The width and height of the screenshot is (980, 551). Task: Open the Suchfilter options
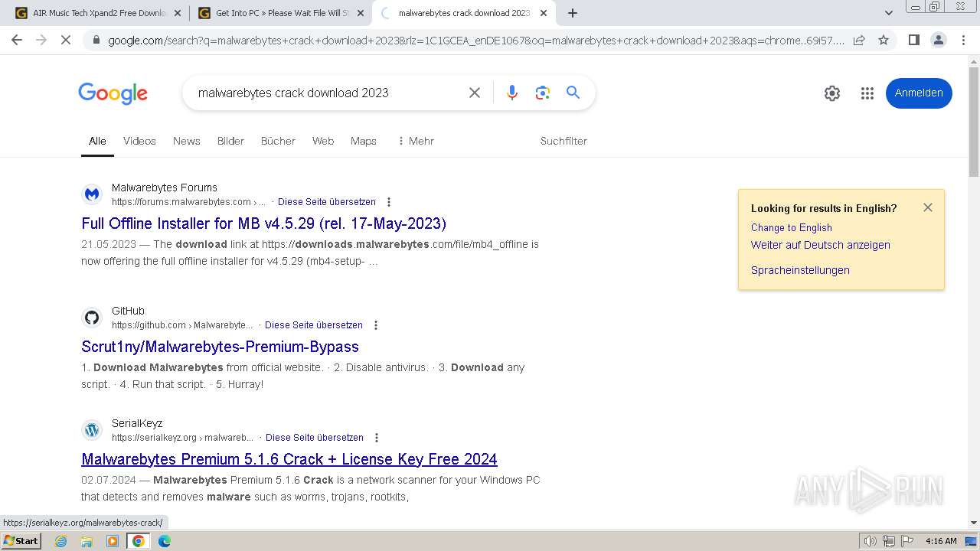[563, 141]
